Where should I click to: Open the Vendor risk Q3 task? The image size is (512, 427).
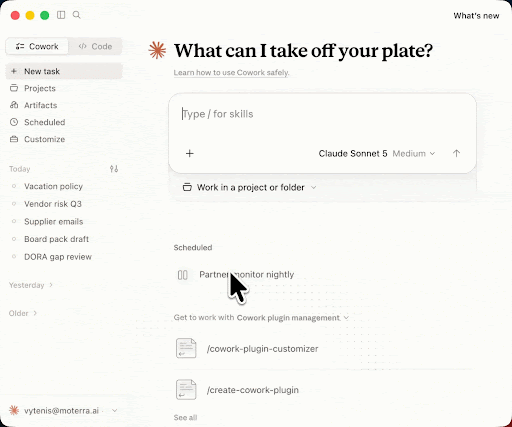64,204
